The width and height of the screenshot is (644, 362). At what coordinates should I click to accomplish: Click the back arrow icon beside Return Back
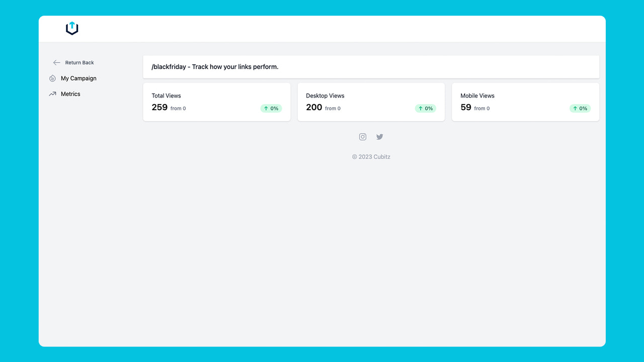[x=56, y=62]
